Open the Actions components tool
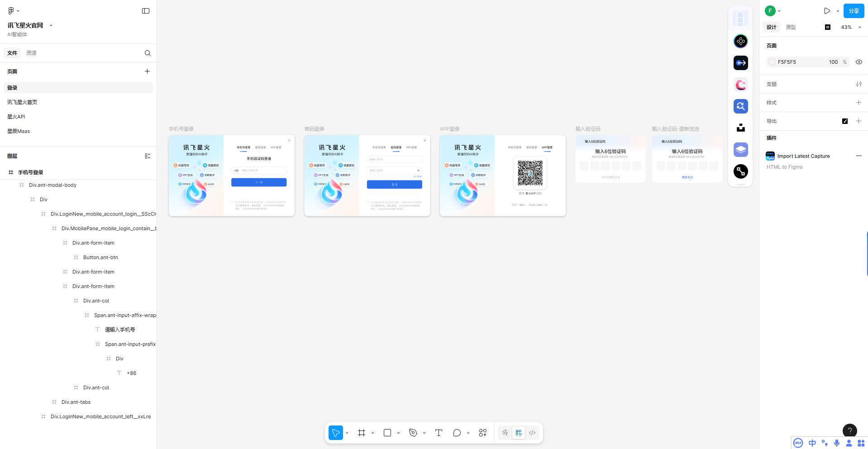868x449 pixels. point(483,433)
